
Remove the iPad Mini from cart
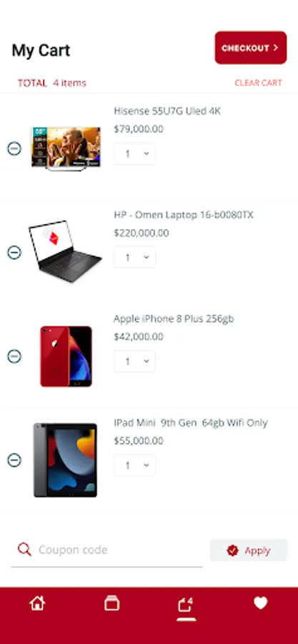tap(14, 460)
